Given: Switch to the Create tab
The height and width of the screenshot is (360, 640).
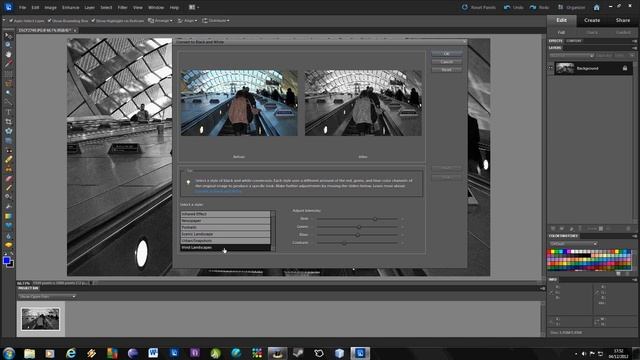Looking at the screenshot, I should 592,20.
